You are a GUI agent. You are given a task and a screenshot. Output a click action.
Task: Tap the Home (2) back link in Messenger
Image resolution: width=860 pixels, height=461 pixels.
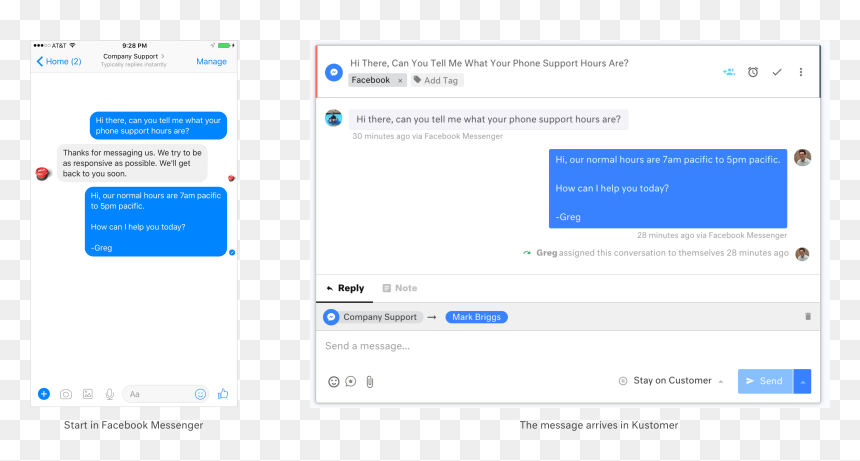(59, 61)
